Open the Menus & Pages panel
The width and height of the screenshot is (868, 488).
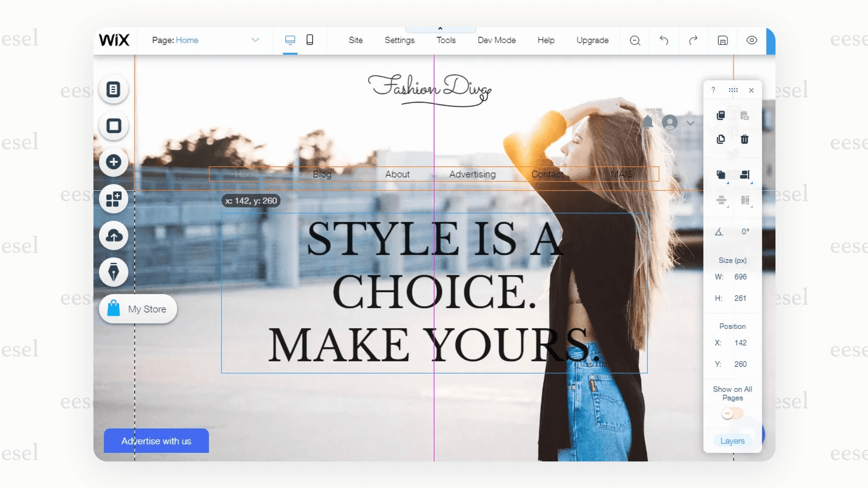click(x=113, y=89)
